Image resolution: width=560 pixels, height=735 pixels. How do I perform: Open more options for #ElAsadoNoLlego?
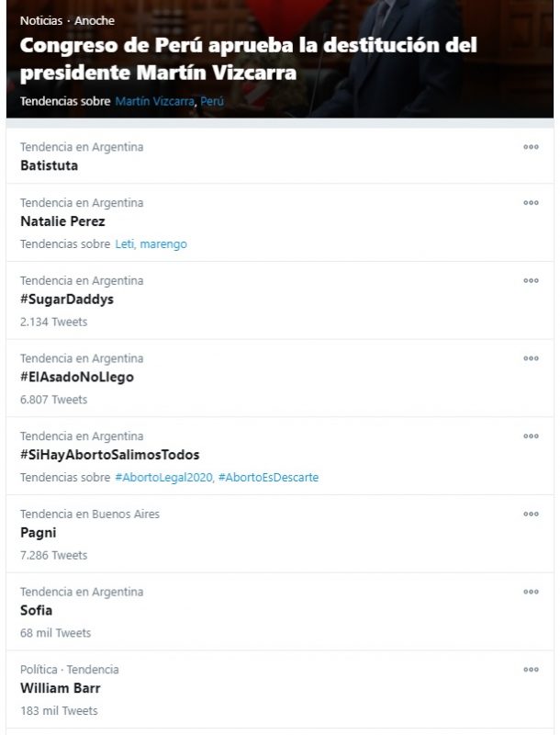pos(531,358)
